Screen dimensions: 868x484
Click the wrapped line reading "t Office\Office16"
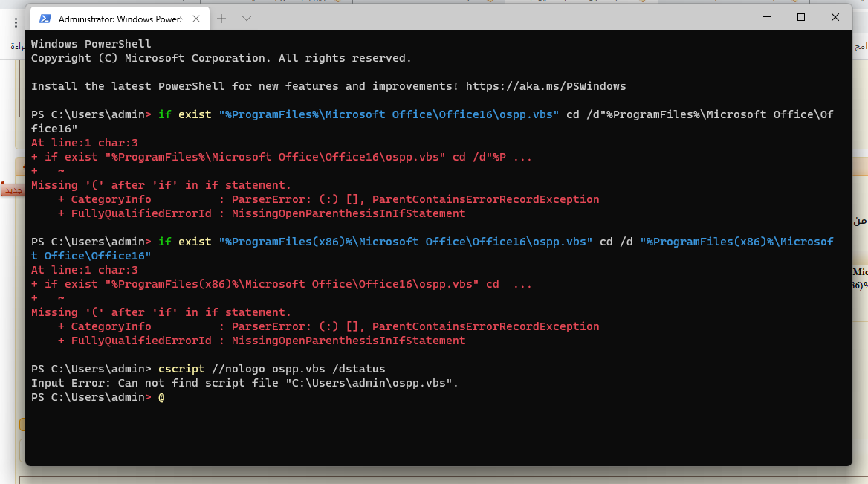(x=91, y=256)
